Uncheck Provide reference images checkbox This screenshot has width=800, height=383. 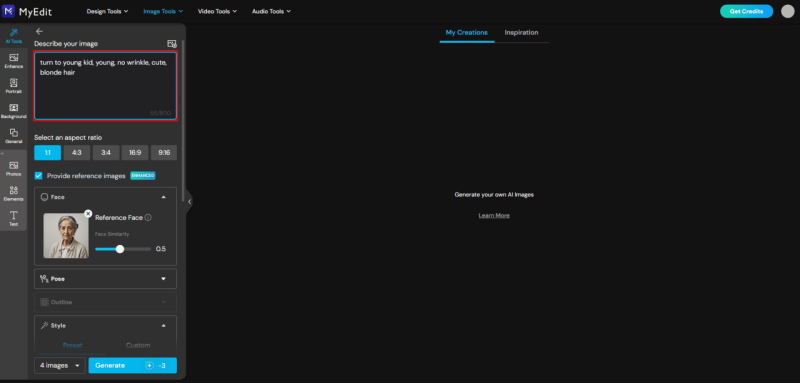(38, 175)
